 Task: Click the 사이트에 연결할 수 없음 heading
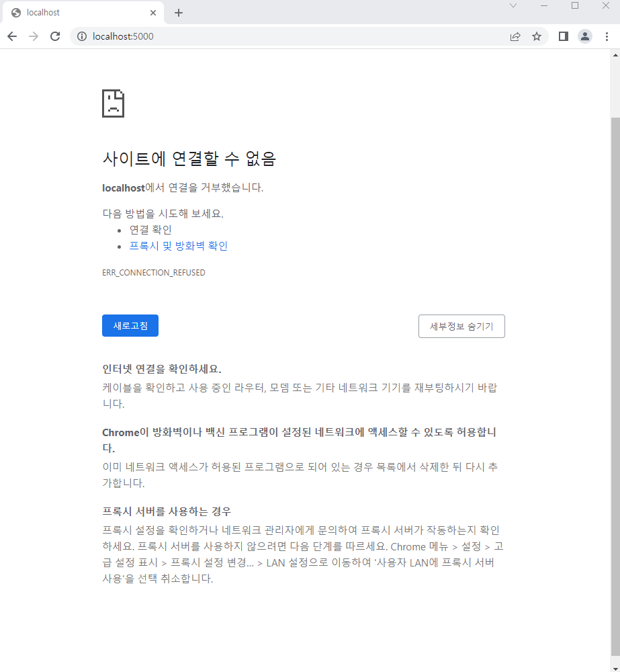tap(189, 159)
